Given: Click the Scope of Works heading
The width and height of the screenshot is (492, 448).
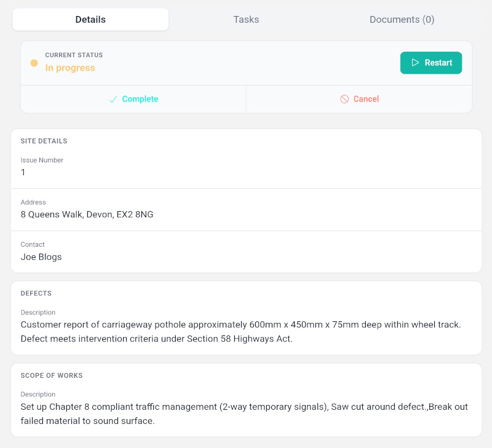Looking at the screenshot, I should [x=52, y=375].
